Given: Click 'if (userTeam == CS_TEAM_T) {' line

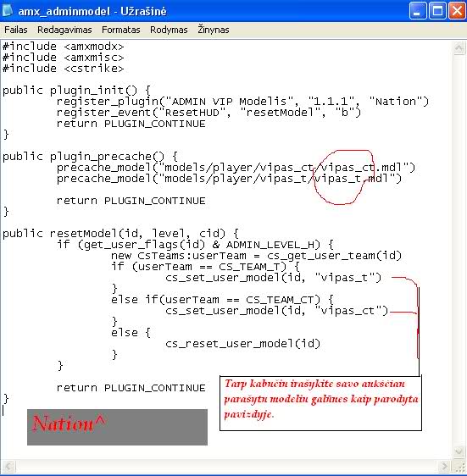Looking at the screenshot, I should [205, 267].
